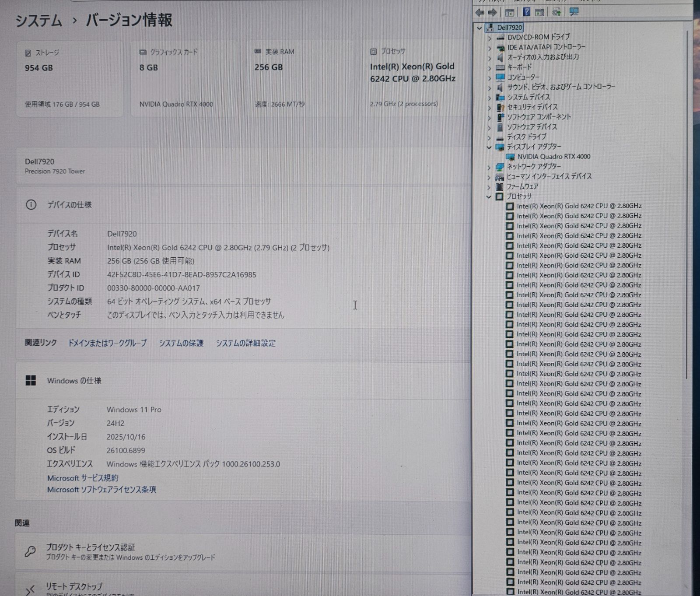
Task: Scan for hardware changes using the monitor icon
Action: (574, 12)
